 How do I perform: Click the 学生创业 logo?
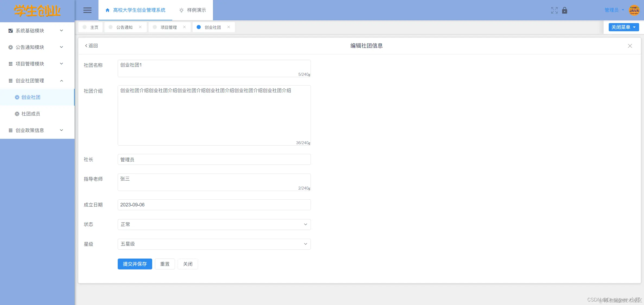[37, 11]
